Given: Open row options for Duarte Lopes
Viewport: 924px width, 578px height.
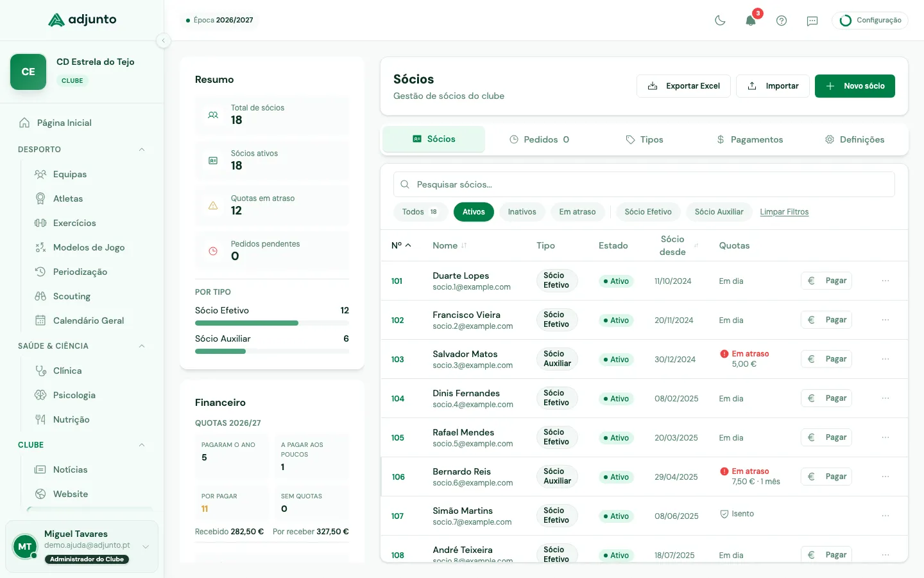Looking at the screenshot, I should click(x=886, y=281).
